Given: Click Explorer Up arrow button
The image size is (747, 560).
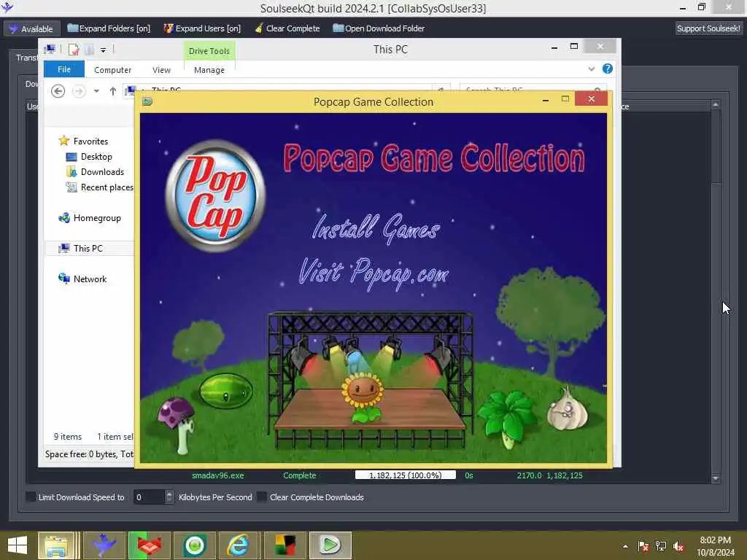Looking at the screenshot, I should (113, 91).
